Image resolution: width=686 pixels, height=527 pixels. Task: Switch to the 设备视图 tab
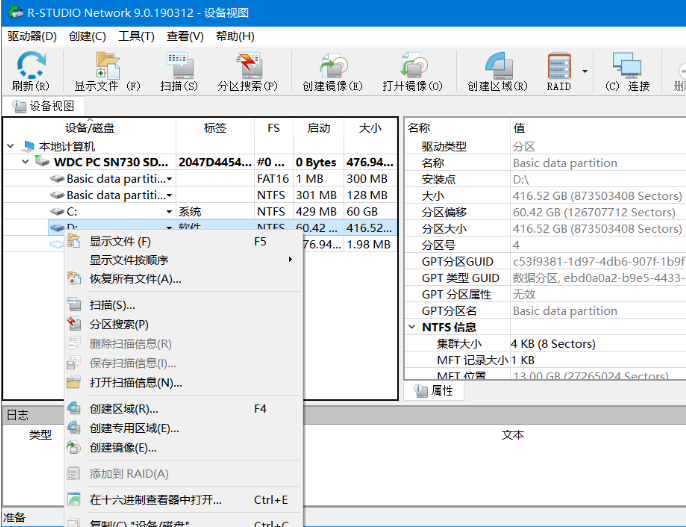tap(43, 106)
